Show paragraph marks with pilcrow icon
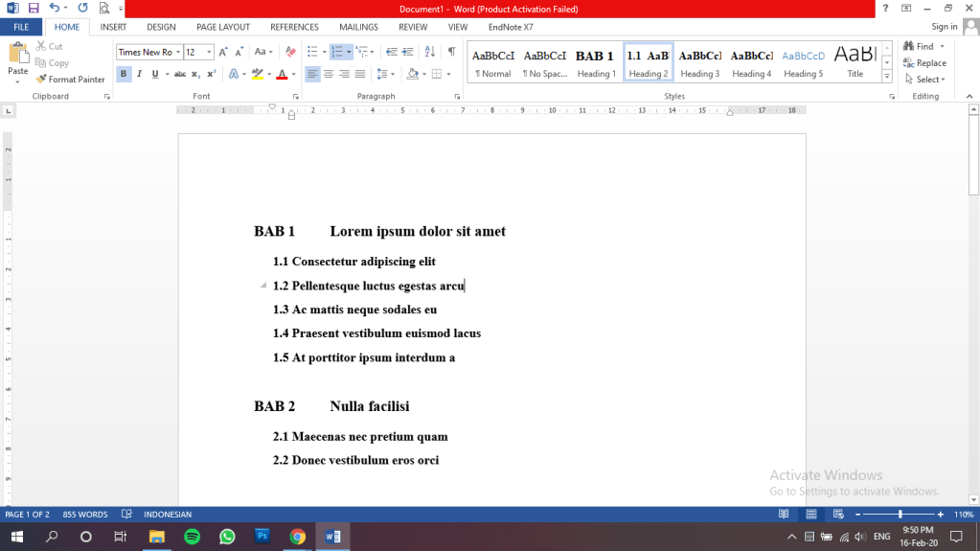 451,52
